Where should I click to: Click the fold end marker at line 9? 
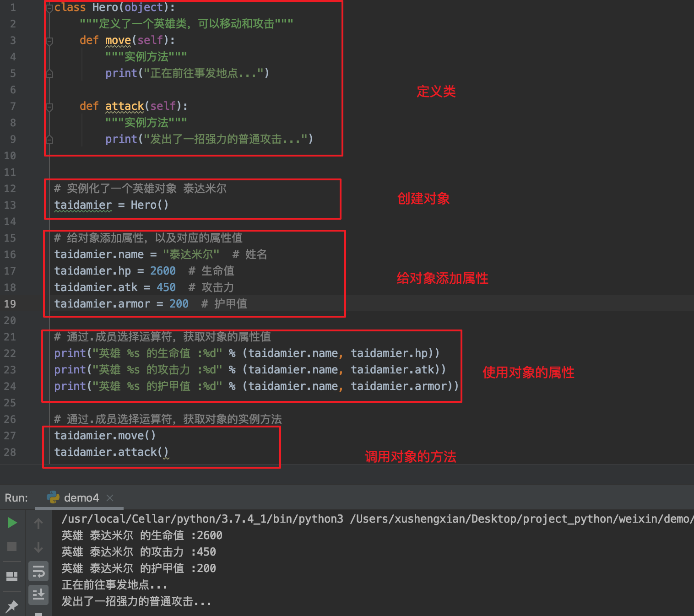click(49, 140)
